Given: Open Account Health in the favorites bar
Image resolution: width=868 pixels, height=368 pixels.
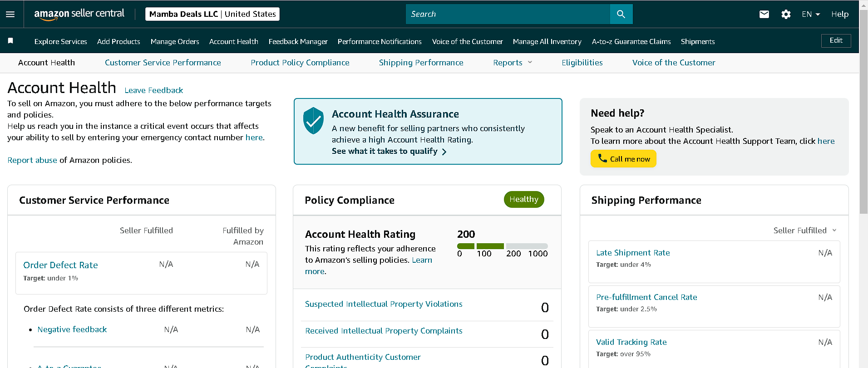Looking at the screenshot, I should click(234, 41).
